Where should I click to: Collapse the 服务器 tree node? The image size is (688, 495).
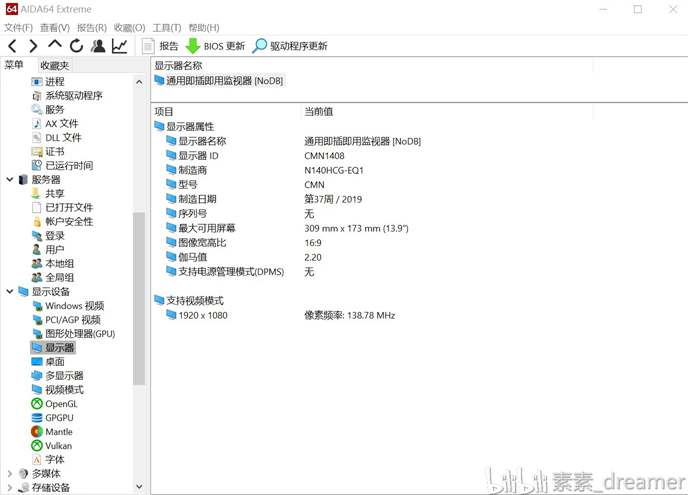(x=10, y=179)
